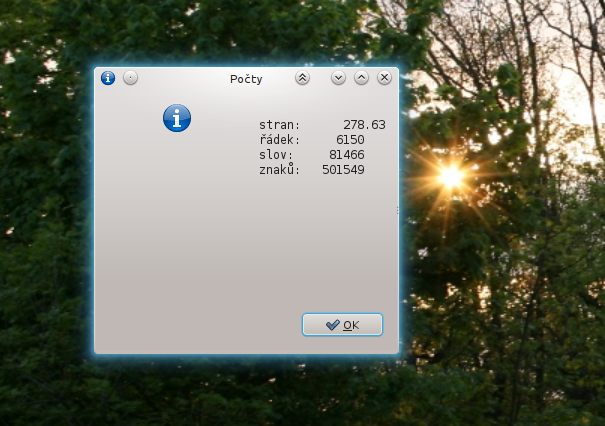Maximize the Počty dialog window
This screenshot has height=426, width=605.
pos(362,78)
